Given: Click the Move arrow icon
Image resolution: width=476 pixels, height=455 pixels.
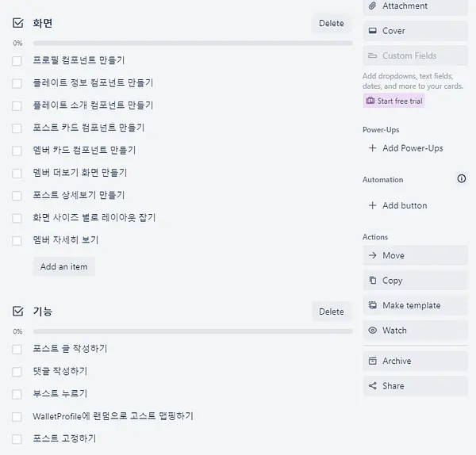Looking at the screenshot, I should (373, 255).
